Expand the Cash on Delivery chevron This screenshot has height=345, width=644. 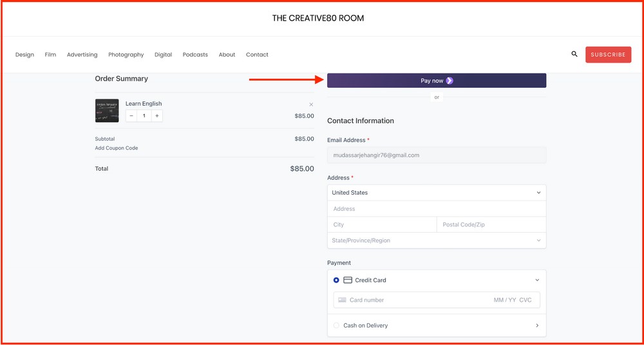coord(537,325)
